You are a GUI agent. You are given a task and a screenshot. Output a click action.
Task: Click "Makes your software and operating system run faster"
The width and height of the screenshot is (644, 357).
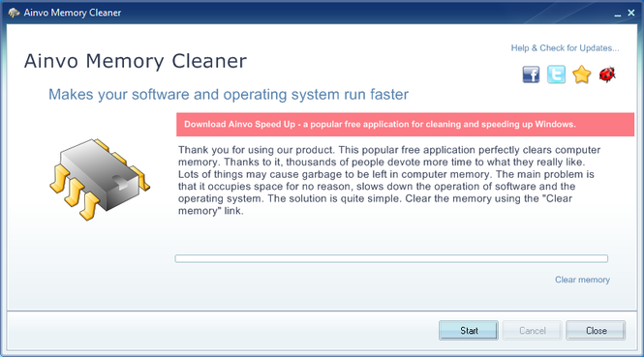pos(229,95)
